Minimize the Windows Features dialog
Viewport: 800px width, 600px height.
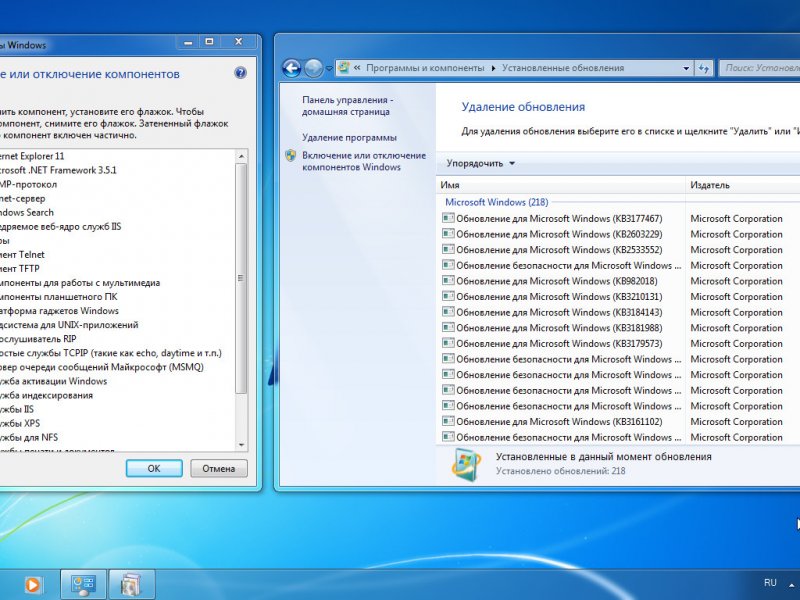tap(188, 42)
